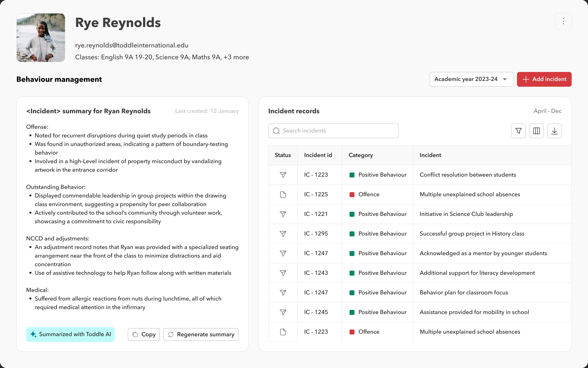The image size is (588, 368).
Task: Click status icon of Acknowledged as a mentor row
Action: [283, 254]
